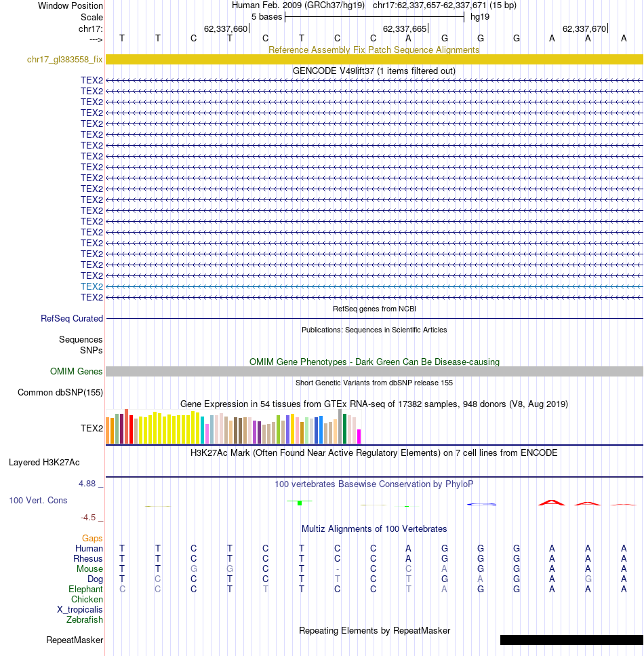Open Short Genetic Variants from dbSNP title
The image size is (644, 656).
point(374,383)
